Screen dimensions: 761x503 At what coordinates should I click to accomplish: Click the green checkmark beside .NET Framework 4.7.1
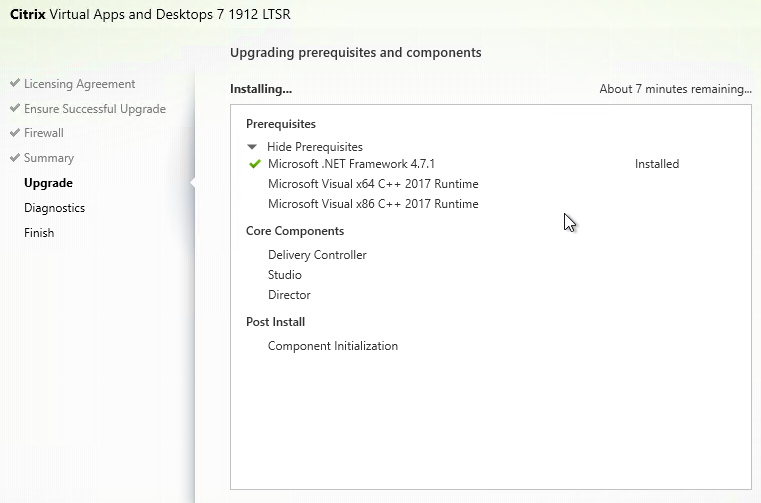(255, 164)
